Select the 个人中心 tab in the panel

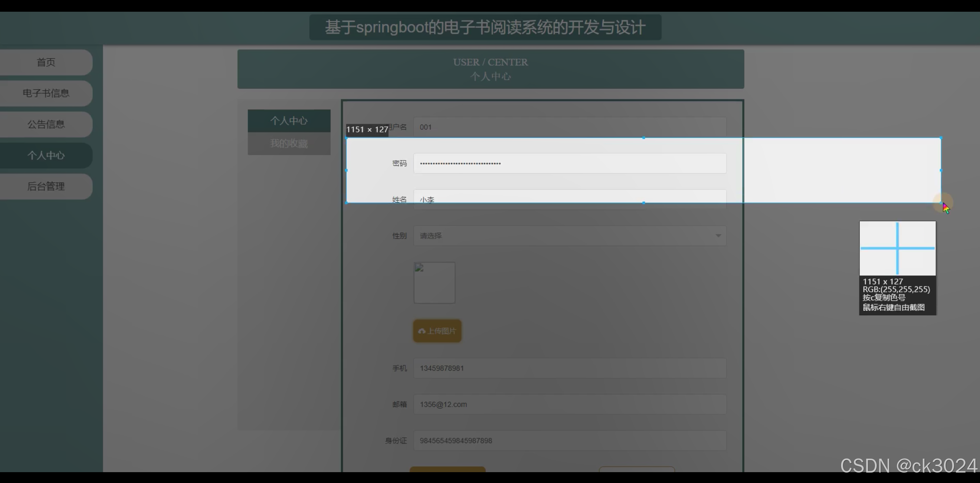pyautogui.click(x=289, y=121)
